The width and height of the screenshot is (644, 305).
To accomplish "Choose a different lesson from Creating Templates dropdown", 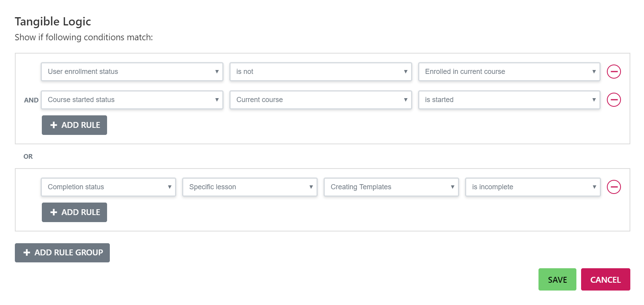I will click(391, 187).
